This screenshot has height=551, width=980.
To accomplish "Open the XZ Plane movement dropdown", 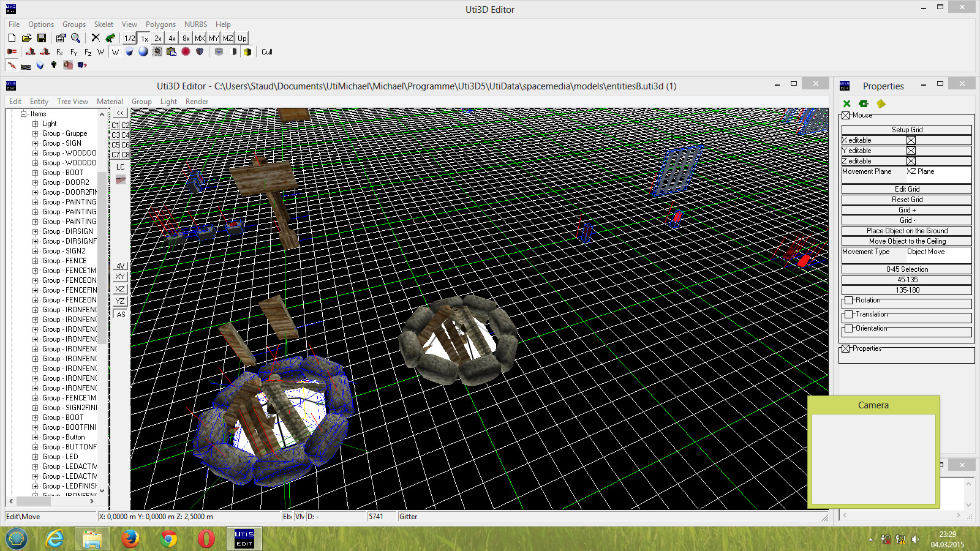I will pos(939,171).
